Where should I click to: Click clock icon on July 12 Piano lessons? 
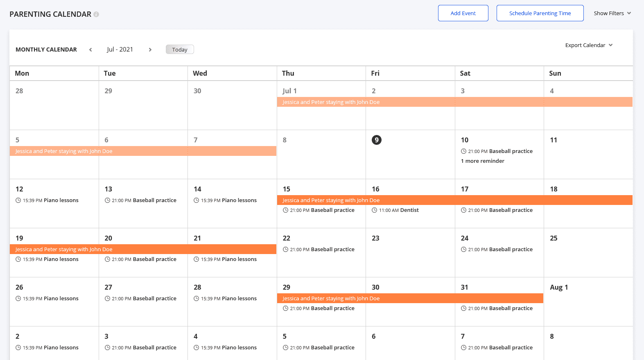tap(18, 200)
